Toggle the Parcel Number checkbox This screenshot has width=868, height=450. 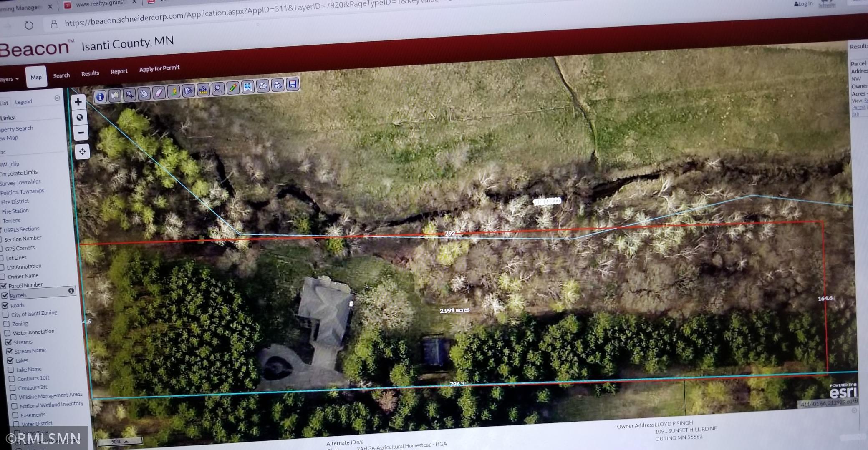[x=4, y=286]
